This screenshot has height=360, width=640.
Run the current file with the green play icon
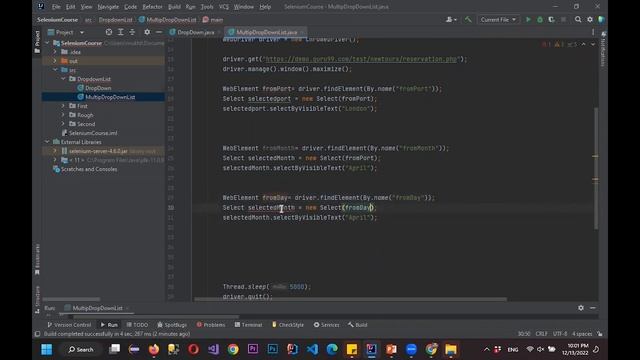(528, 19)
